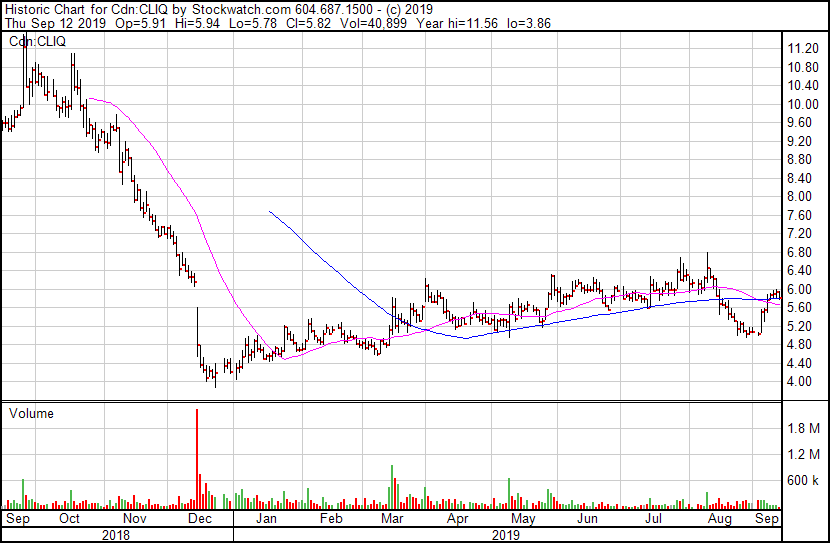Click the tallest red December volume spike
The image size is (830, 543).
[197, 458]
